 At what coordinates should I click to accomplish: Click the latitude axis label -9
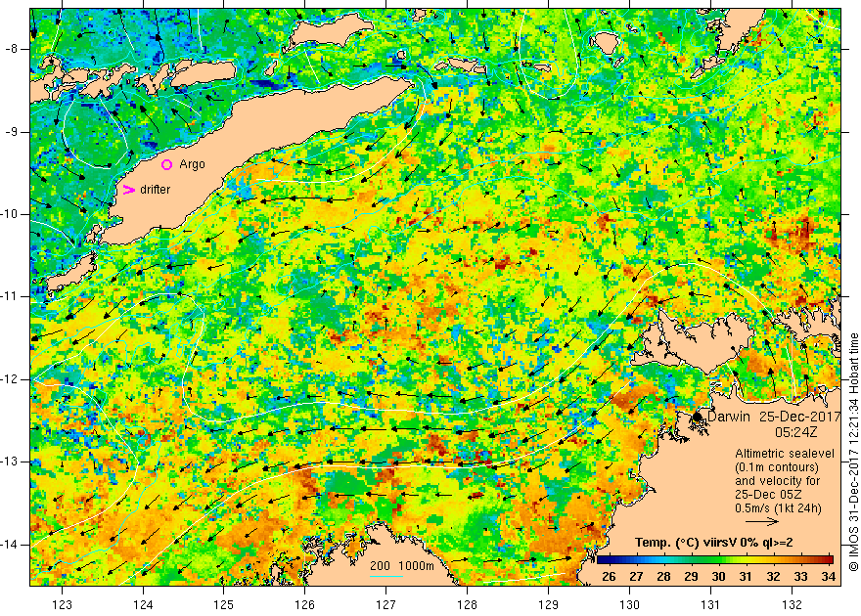(12, 132)
